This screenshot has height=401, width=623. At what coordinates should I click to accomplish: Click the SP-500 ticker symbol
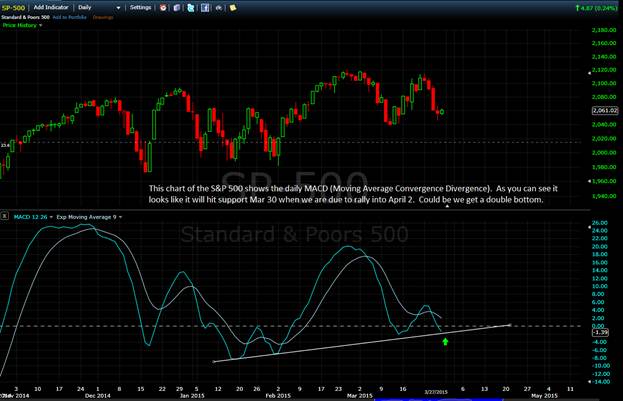click(13, 8)
